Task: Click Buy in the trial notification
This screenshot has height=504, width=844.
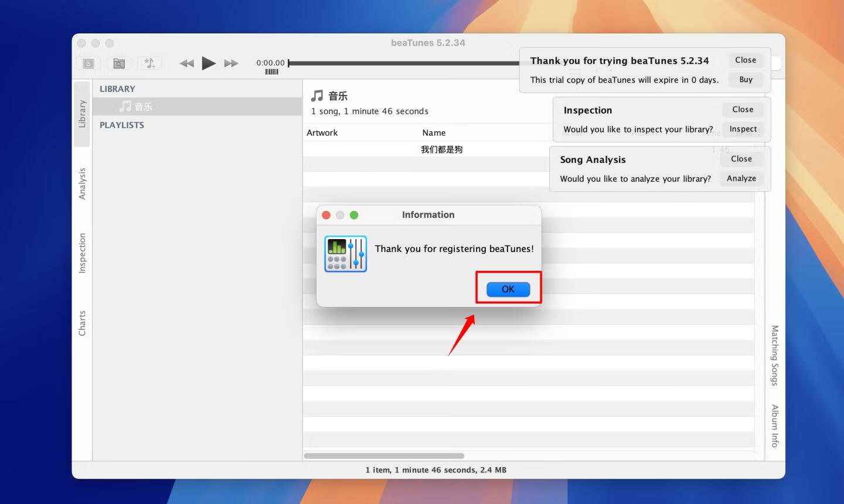Action: pos(746,80)
